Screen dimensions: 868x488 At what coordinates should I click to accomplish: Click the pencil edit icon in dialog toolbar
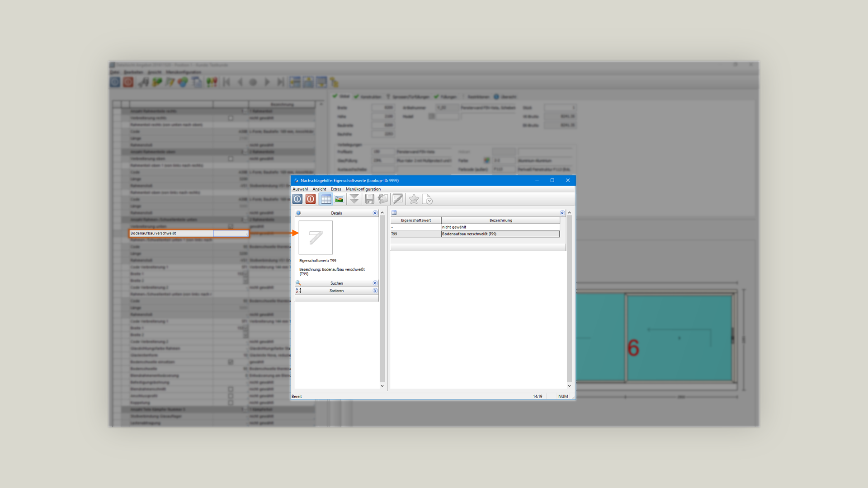398,199
